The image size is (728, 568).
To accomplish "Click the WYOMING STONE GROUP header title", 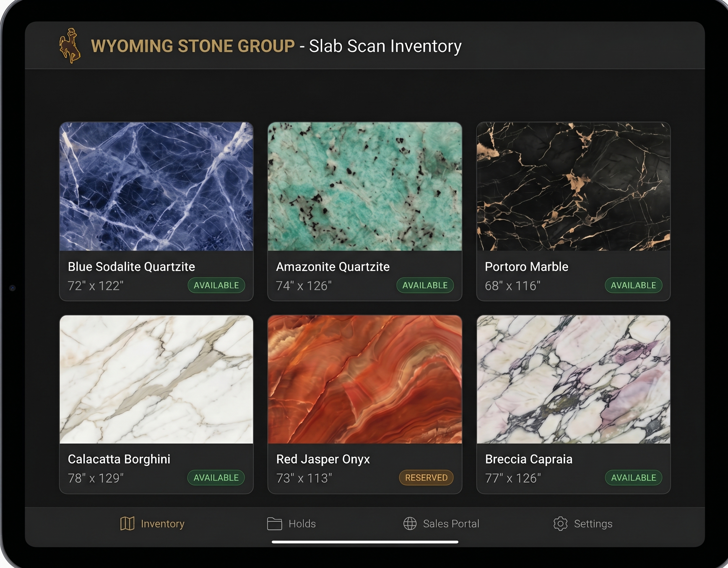I will point(193,46).
